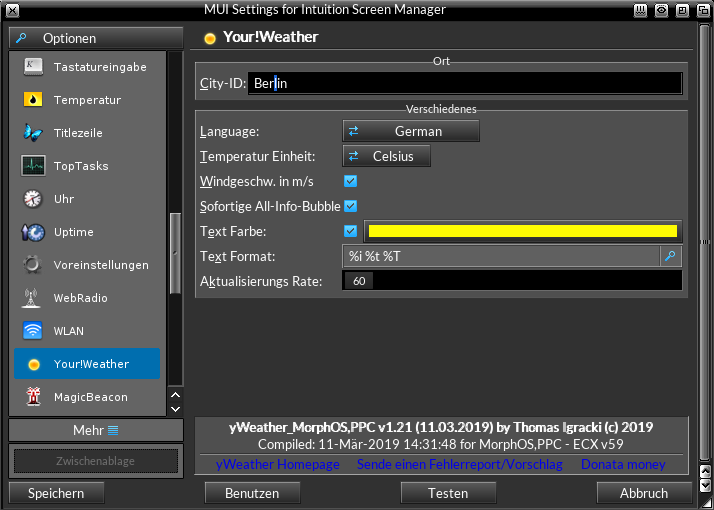
Task: Click the Your!Weather sun icon in list
Action: coord(34,364)
